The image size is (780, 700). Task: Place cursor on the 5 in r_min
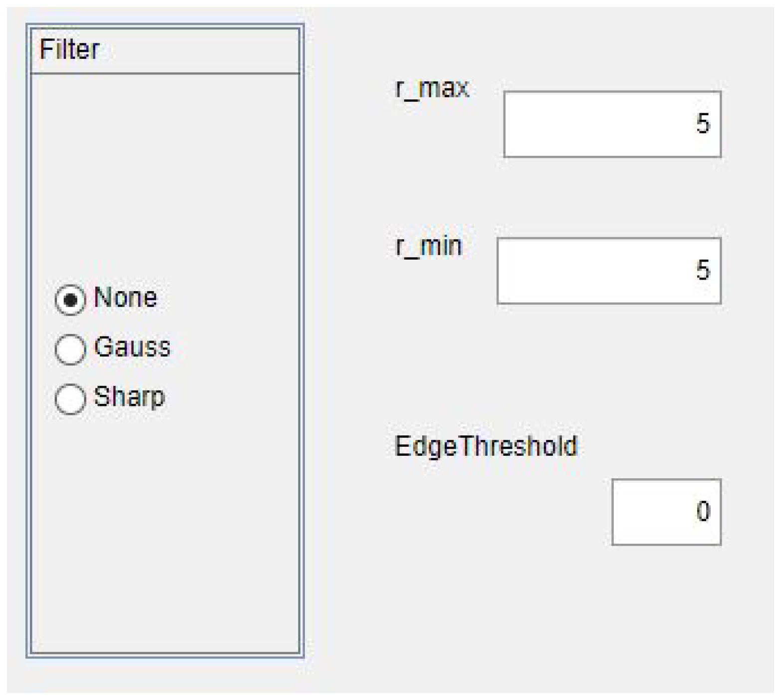(703, 270)
